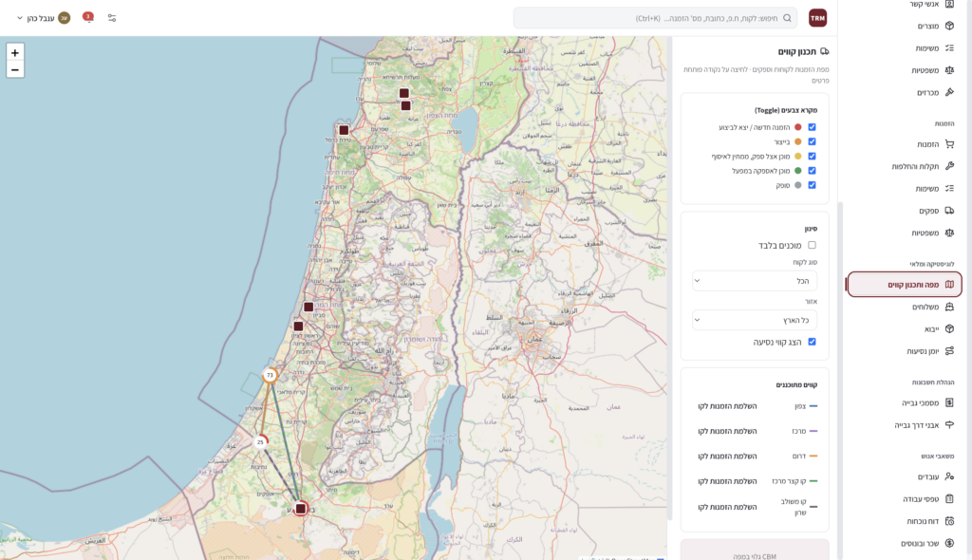Toggle הצג קווי נסיעה checkbox
This screenshot has width=972, height=560.
(x=813, y=342)
